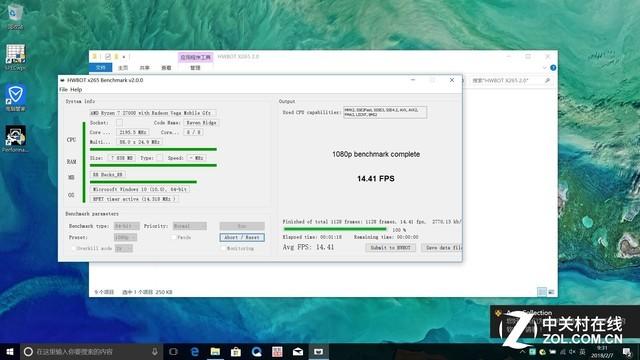
Task: Open the Help menu in HWBOT x265 Benchmark
Action: pyautogui.click(x=76, y=89)
